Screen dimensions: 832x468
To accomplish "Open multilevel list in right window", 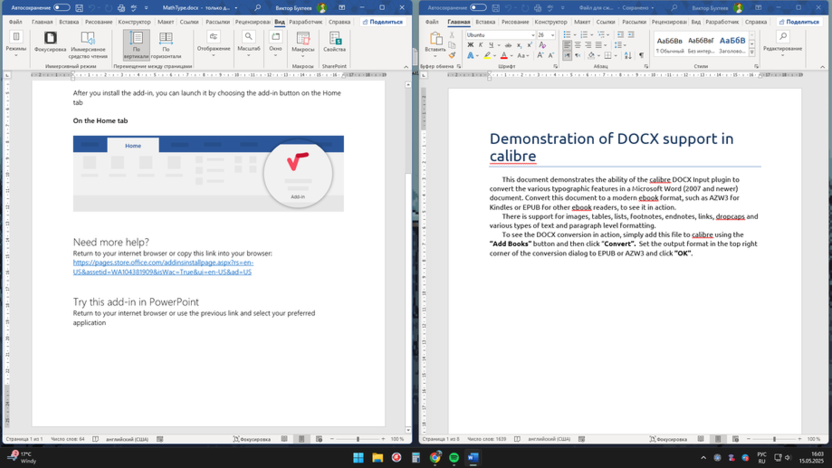I will (601, 34).
